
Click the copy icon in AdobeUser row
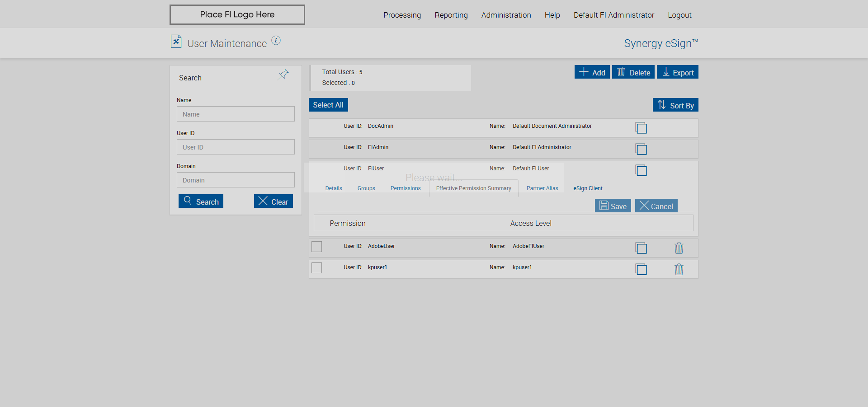click(641, 248)
